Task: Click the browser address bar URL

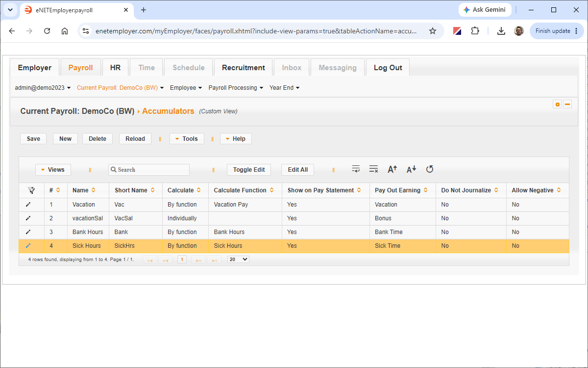Action: tap(256, 31)
